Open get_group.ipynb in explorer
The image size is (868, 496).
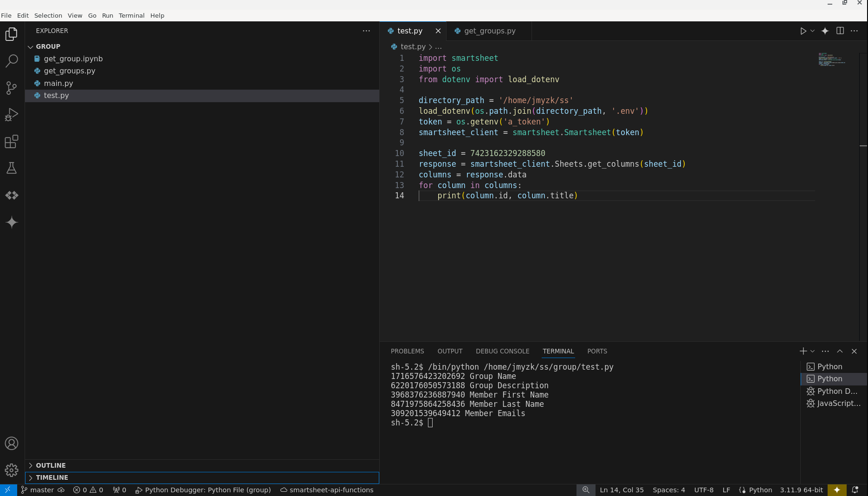click(202, 59)
